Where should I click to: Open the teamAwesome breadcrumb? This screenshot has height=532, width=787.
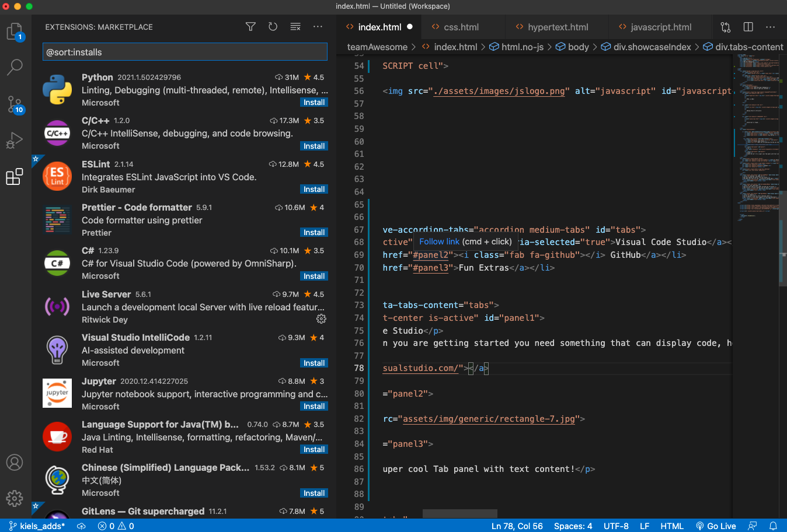tap(377, 47)
